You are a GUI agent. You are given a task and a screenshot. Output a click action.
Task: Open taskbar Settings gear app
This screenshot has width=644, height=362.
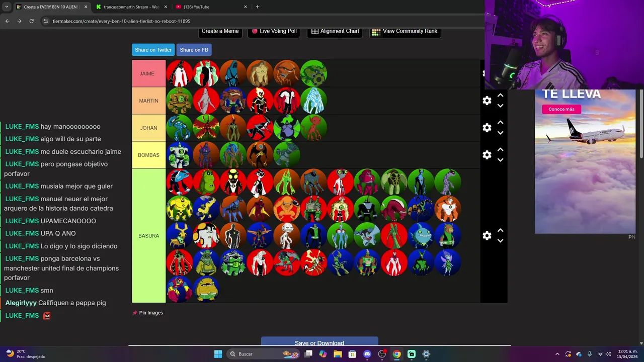pyautogui.click(x=426, y=354)
